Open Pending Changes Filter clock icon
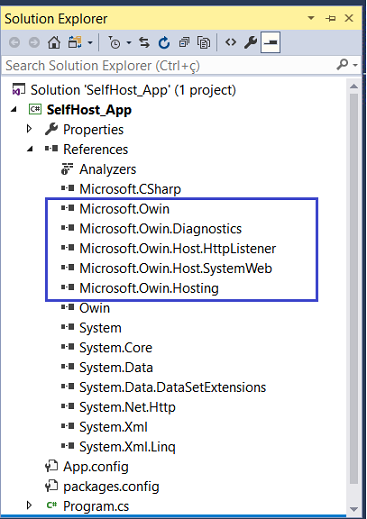 [x=114, y=43]
